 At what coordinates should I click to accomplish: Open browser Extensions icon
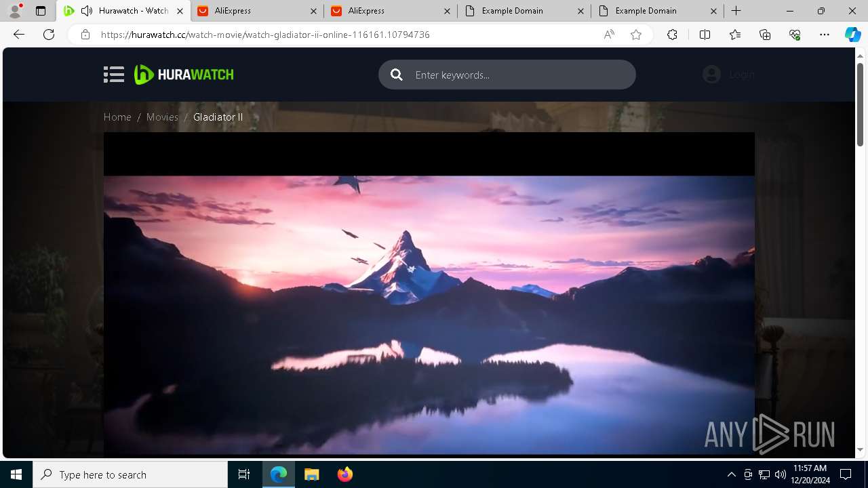(672, 35)
